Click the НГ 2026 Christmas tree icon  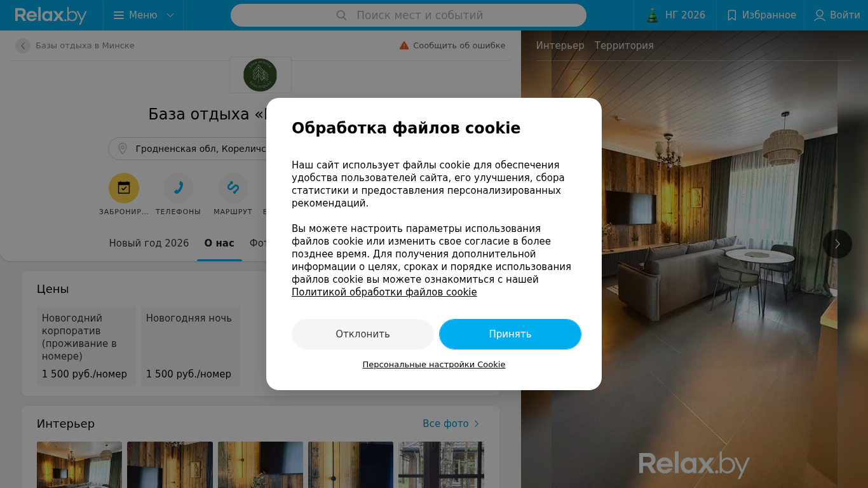click(653, 15)
